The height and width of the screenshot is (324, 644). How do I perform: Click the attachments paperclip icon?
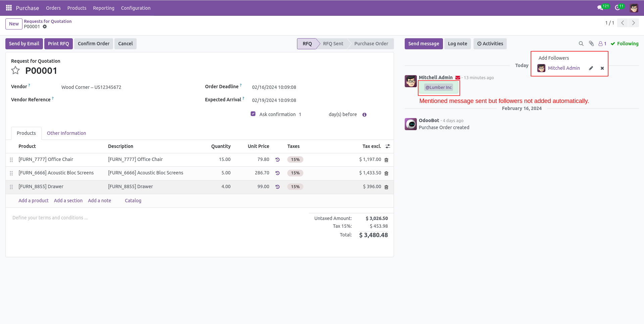pyautogui.click(x=591, y=44)
